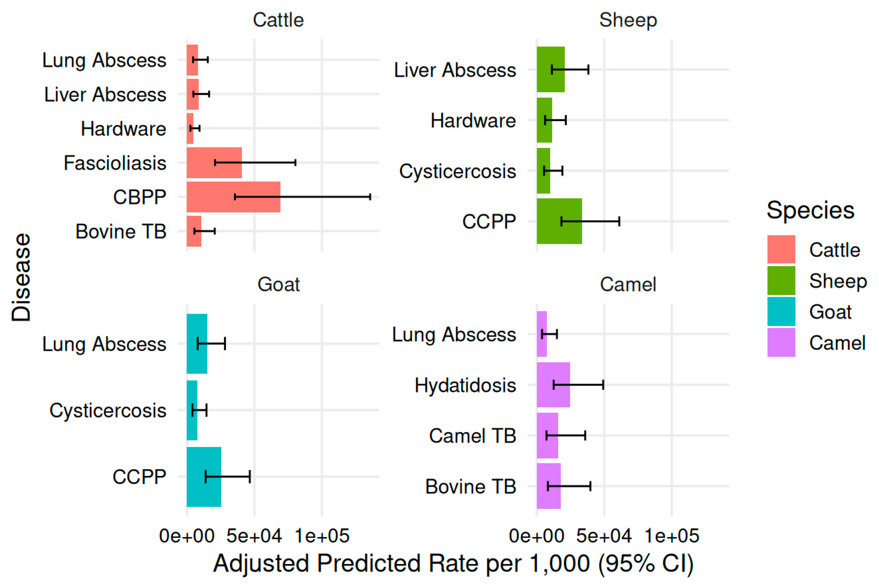Click the Sheep legend color swatch
879x588 pixels.
[x=781, y=280]
